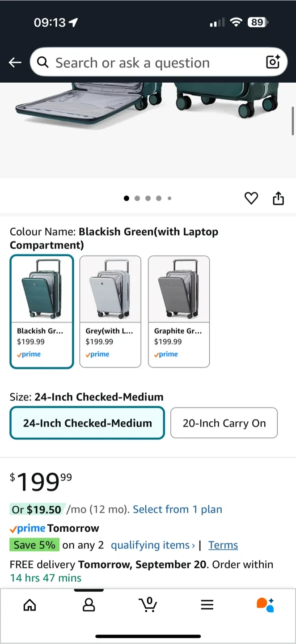The width and height of the screenshot is (296, 644).
Task: Open the hamburger menu in bottom bar
Action: (207, 605)
